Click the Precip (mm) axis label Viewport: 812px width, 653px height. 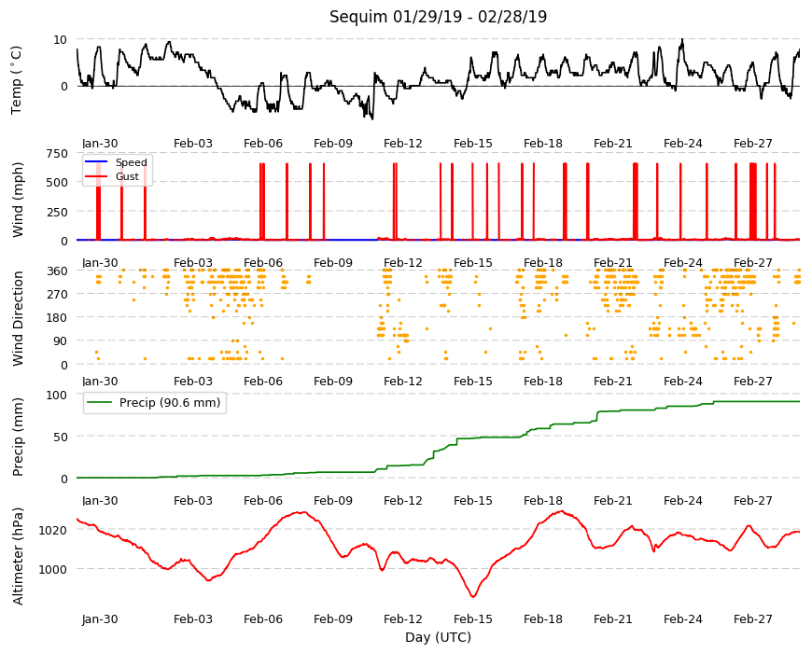tap(18, 437)
